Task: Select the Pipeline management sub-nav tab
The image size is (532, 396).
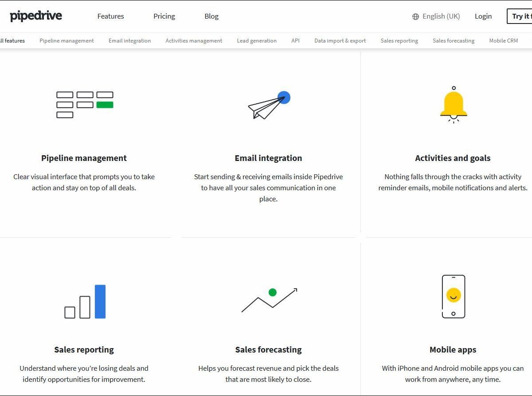Action: [66, 41]
